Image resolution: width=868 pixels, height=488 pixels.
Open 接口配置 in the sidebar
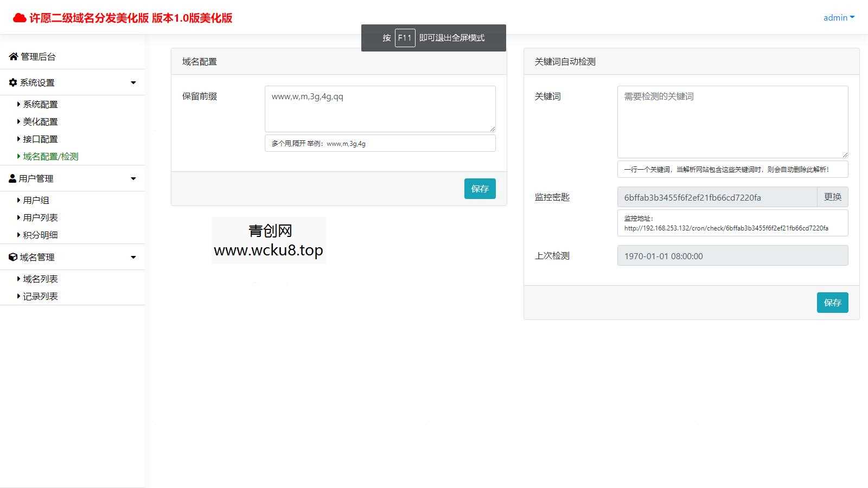40,139
